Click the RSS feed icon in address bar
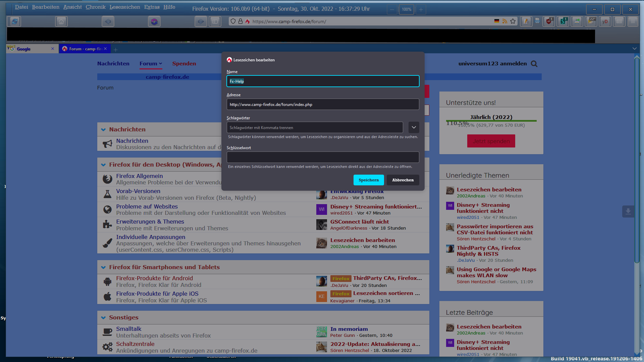This screenshot has height=362, width=644. (x=504, y=21)
